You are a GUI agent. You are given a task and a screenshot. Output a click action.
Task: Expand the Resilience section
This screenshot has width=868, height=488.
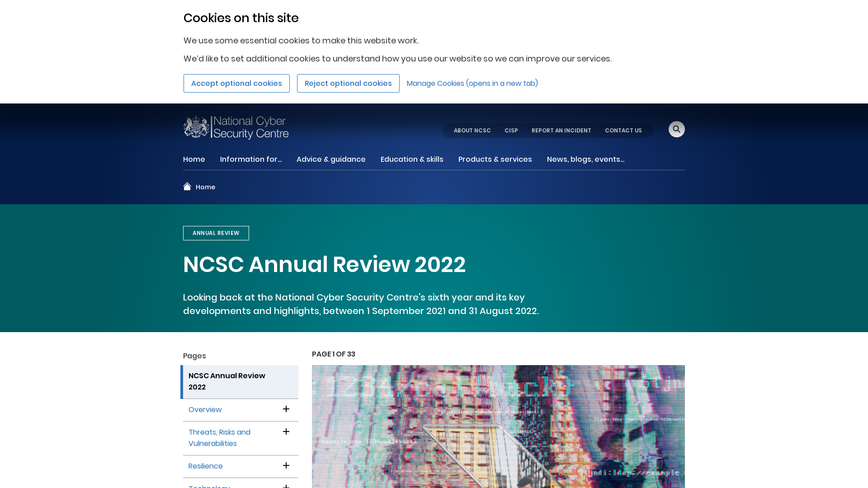pos(286,465)
